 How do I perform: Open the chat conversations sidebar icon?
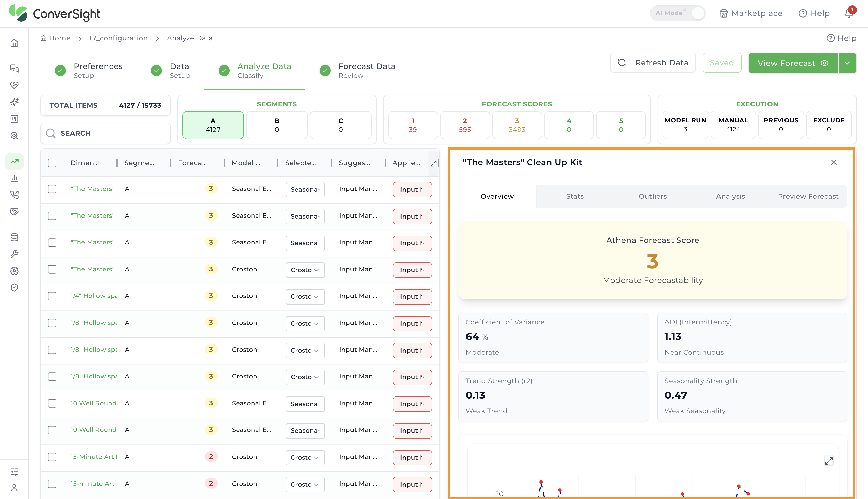[14, 69]
